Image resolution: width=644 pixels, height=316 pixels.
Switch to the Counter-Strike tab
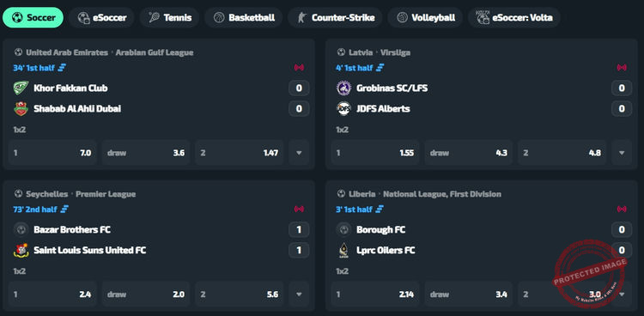335,18
